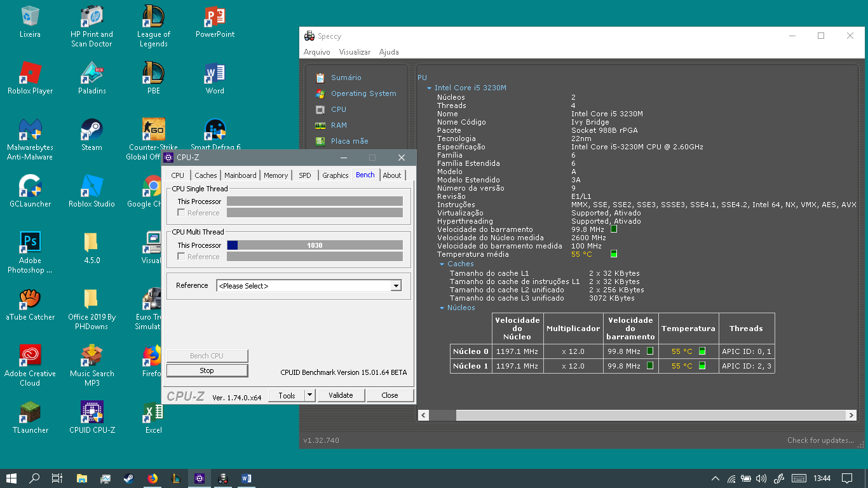
Task: Launch TLauncher Minecraft shortcut
Action: (x=30, y=418)
